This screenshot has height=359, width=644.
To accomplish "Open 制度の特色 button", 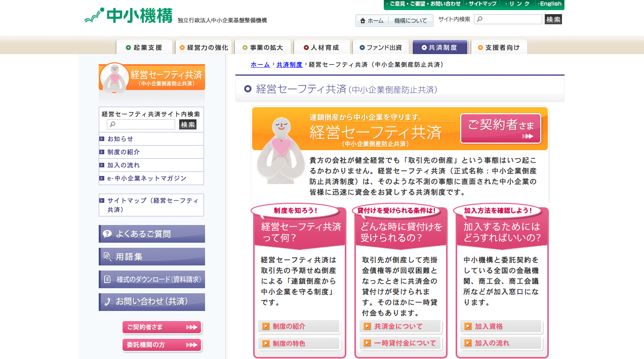I will 299,344.
